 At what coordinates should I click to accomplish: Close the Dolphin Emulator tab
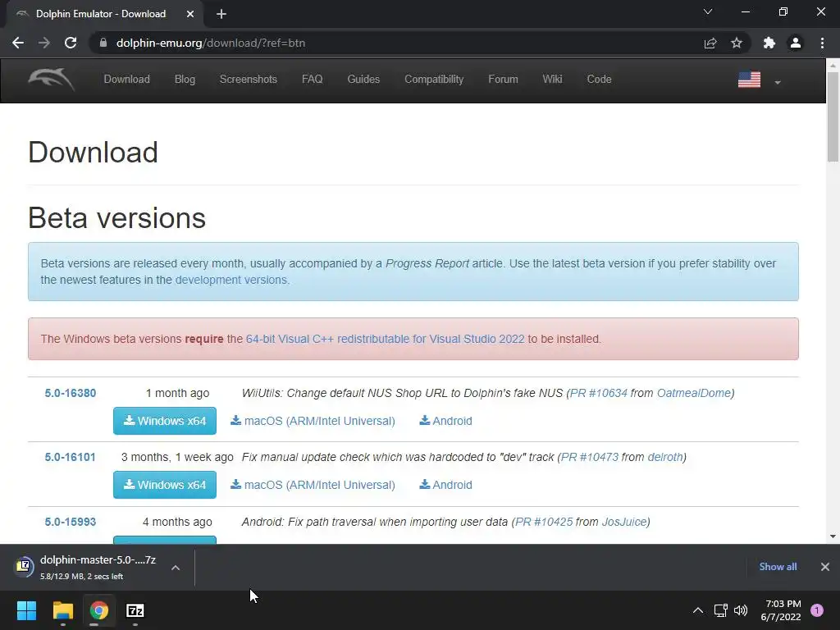coord(190,14)
